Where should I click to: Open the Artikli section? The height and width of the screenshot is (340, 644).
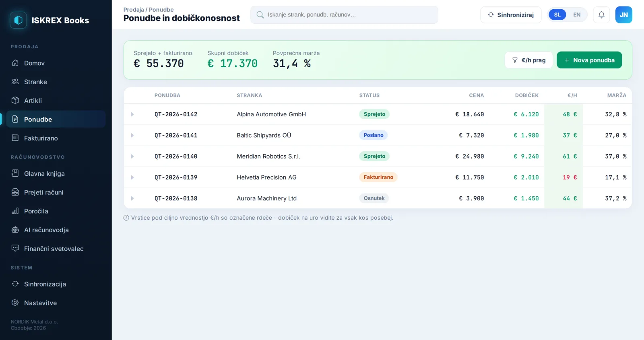point(56,100)
